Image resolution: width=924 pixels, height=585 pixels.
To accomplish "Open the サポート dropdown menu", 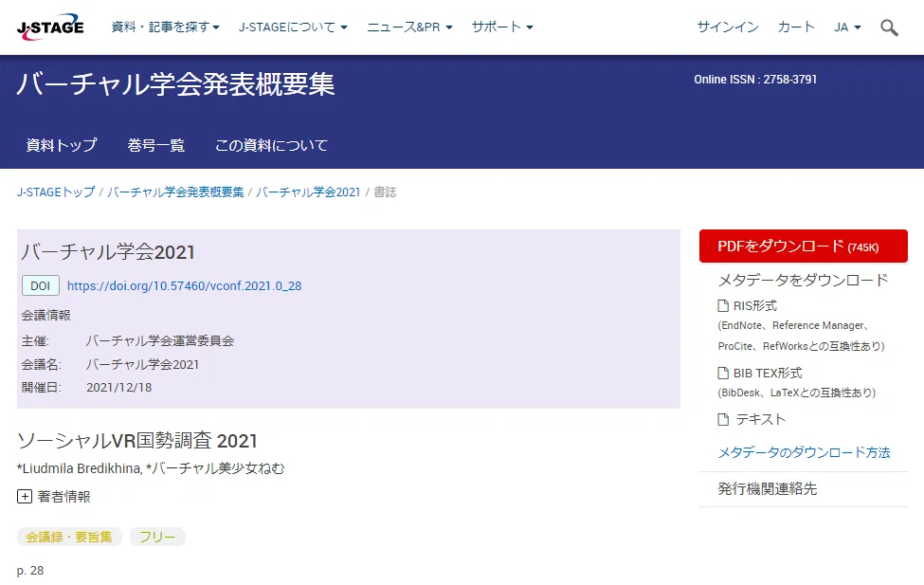I will (502, 27).
